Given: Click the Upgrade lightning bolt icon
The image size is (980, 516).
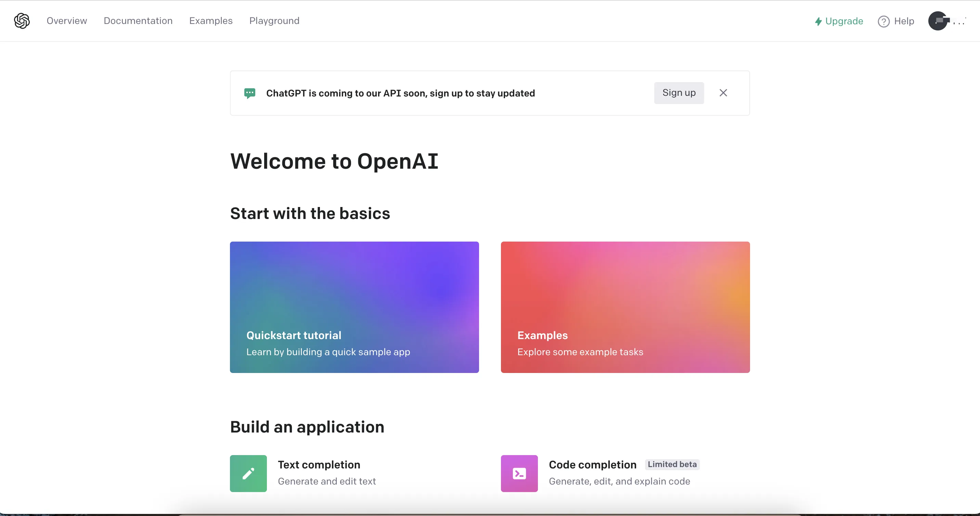Looking at the screenshot, I should click(x=818, y=21).
